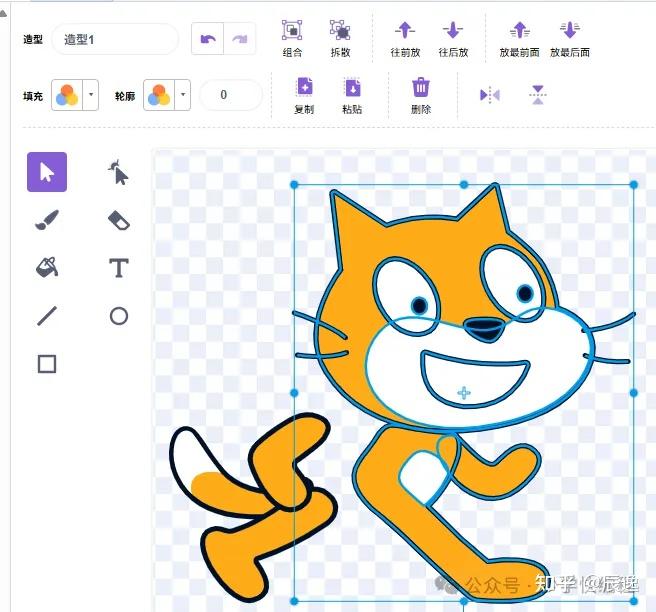This screenshot has height=612, width=656.
Task: Click the 拆散 ungroup button
Action: pyautogui.click(x=340, y=38)
